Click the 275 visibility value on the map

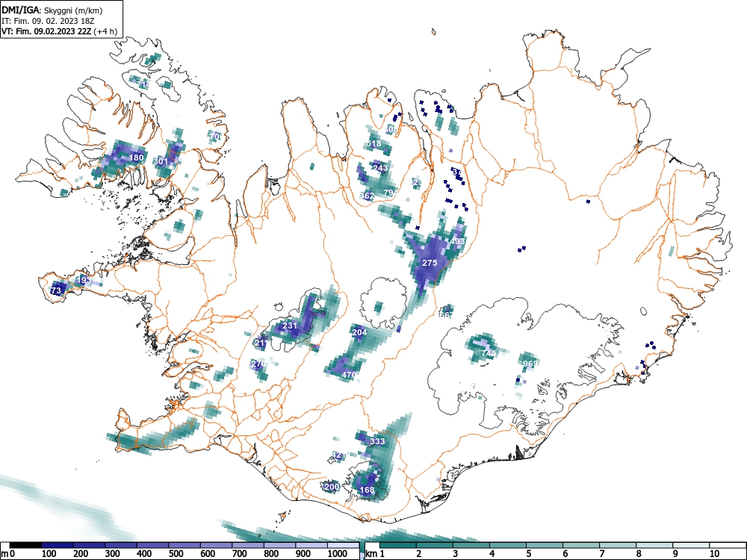430,263
